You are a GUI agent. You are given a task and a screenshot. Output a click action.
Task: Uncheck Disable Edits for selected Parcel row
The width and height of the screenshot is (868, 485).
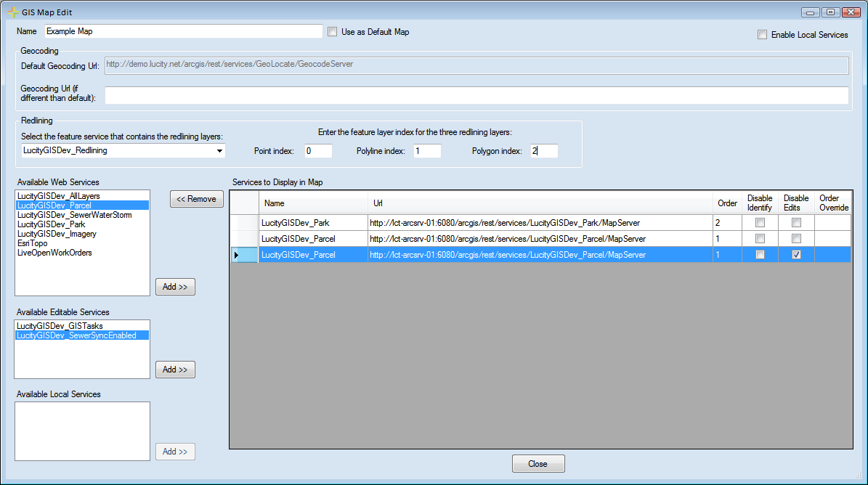[x=796, y=255]
